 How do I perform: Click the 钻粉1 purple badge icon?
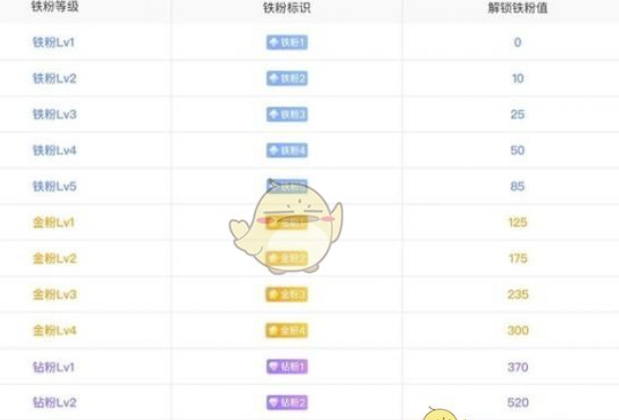[287, 367]
